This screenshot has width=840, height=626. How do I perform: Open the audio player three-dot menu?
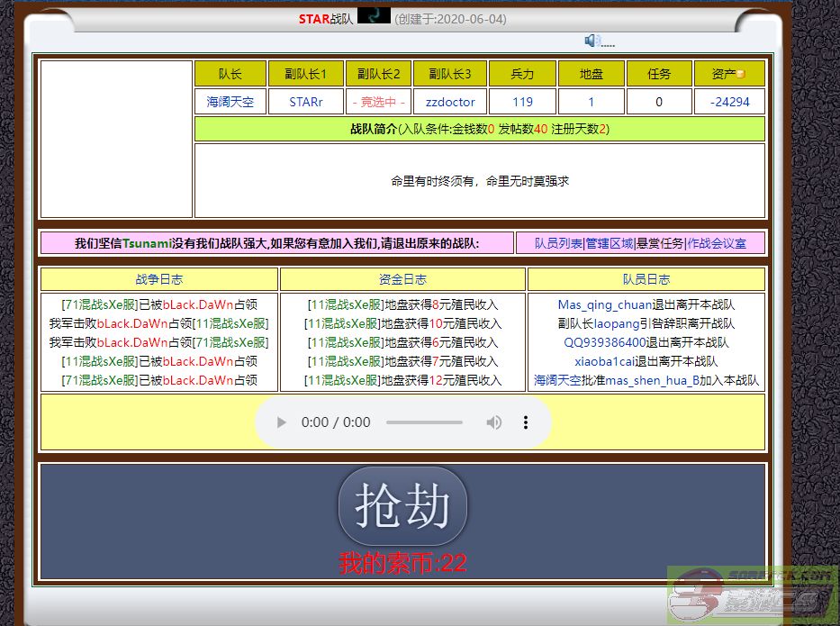tap(526, 422)
